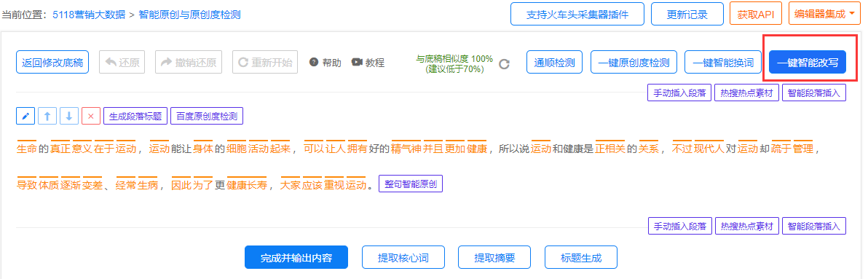Open 帮助 help with the question mark icon

coord(313,63)
